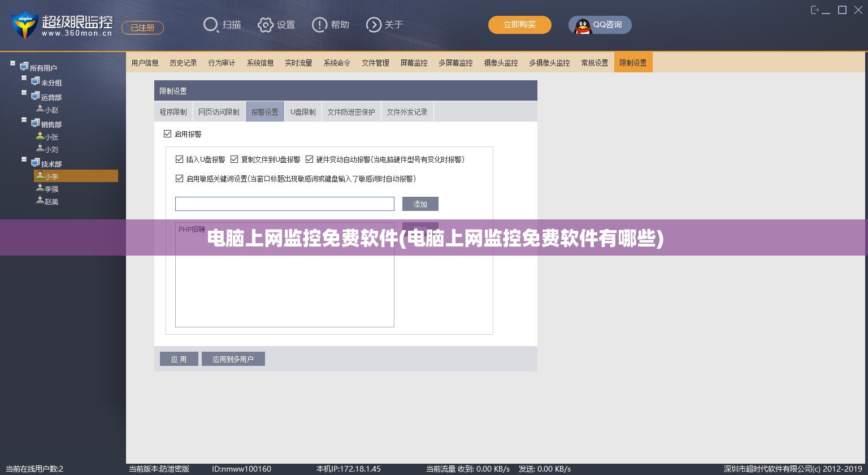The image size is (868, 475).
Task: Click the sensitive keyword input field
Action: (x=285, y=204)
